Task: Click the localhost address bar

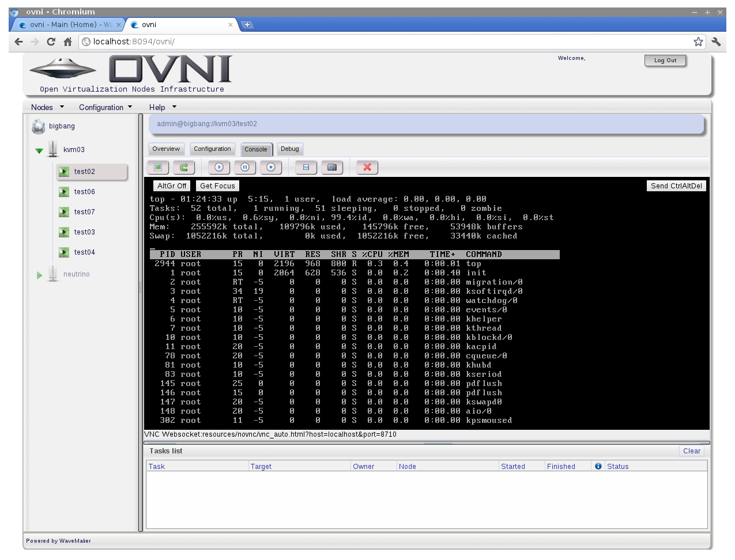Action: (x=173, y=41)
